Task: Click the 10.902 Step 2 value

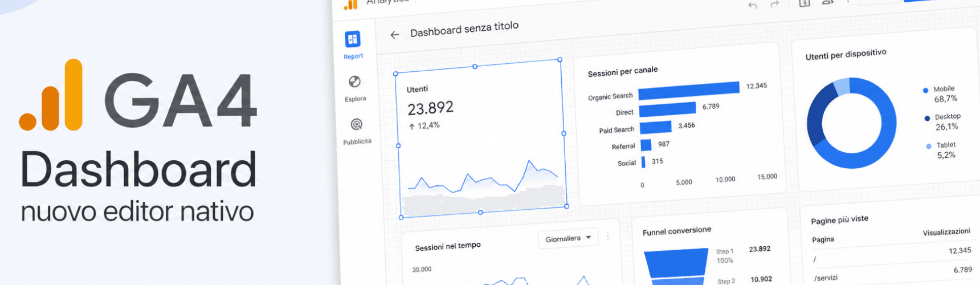Action: pos(761,279)
